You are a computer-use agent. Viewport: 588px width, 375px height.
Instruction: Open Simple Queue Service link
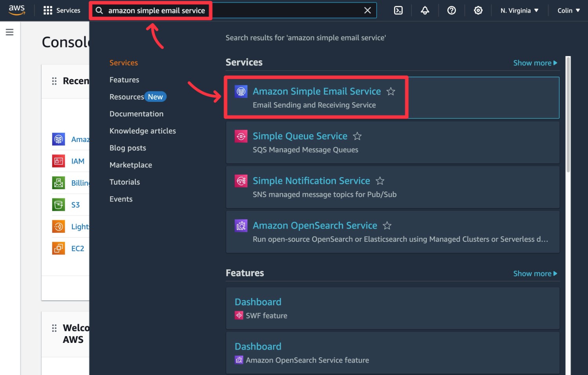pyautogui.click(x=300, y=136)
